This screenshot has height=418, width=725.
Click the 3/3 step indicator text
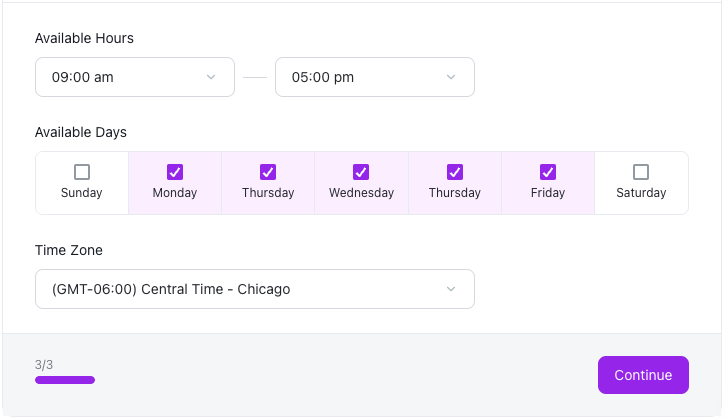click(x=44, y=365)
